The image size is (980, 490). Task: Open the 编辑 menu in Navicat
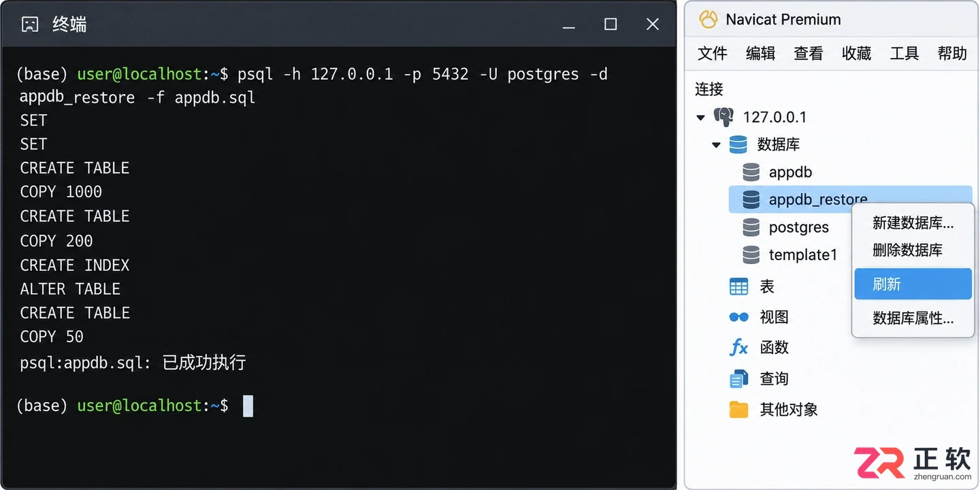point(760,54)
